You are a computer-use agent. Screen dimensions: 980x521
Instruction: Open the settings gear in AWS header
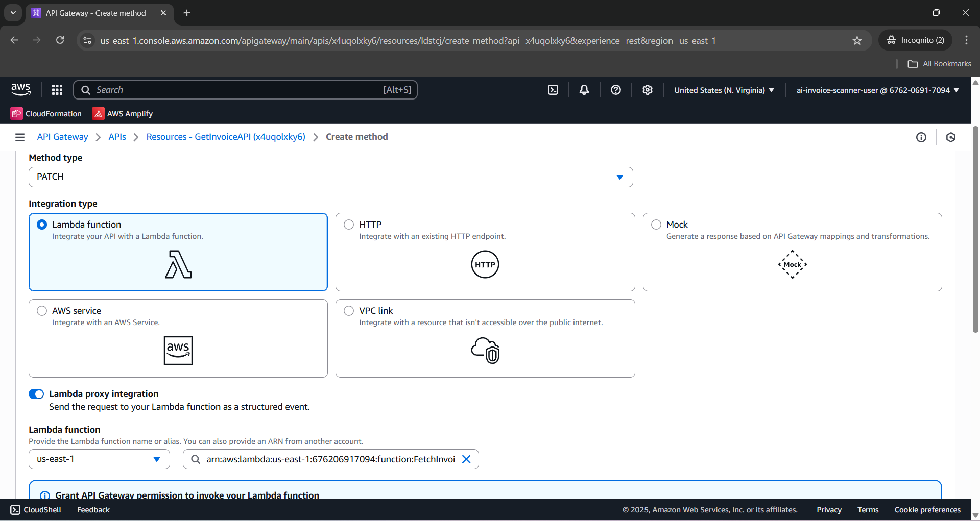(648, 90)
